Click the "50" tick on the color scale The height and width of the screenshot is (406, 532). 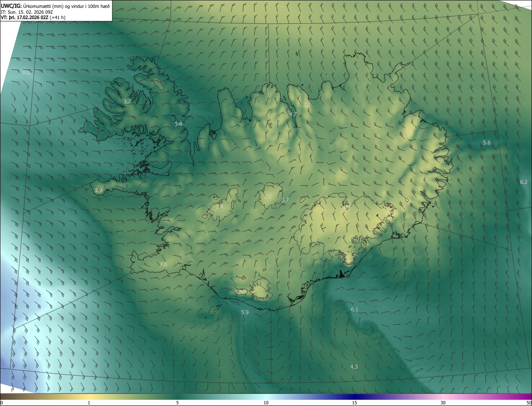(x=529, y=403)
